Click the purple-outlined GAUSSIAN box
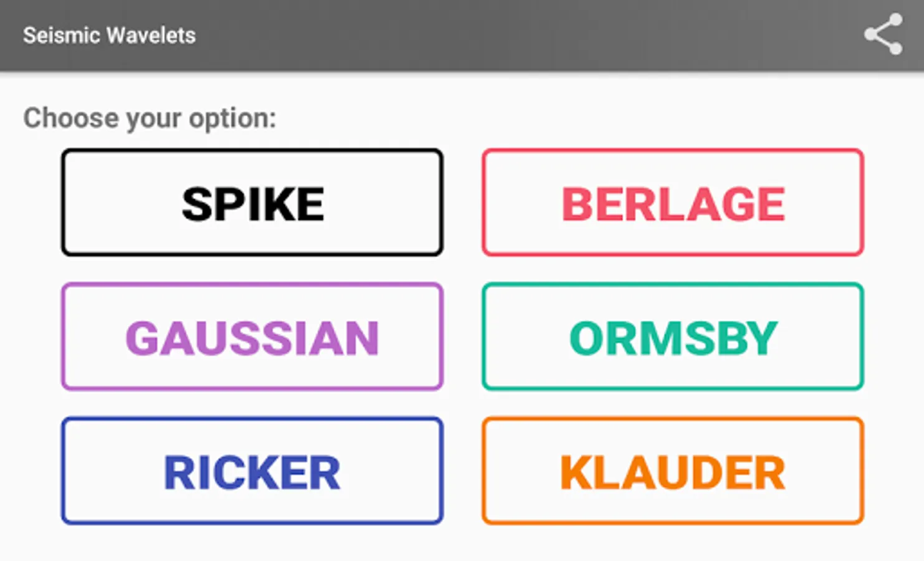This screenshot has height=561, width=924. click(x=253, y=337)
